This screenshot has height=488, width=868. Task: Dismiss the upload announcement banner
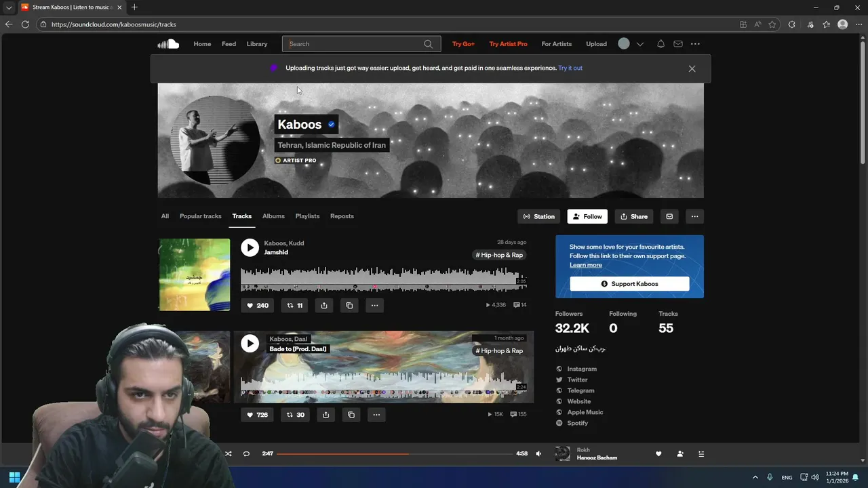(692, 68)
